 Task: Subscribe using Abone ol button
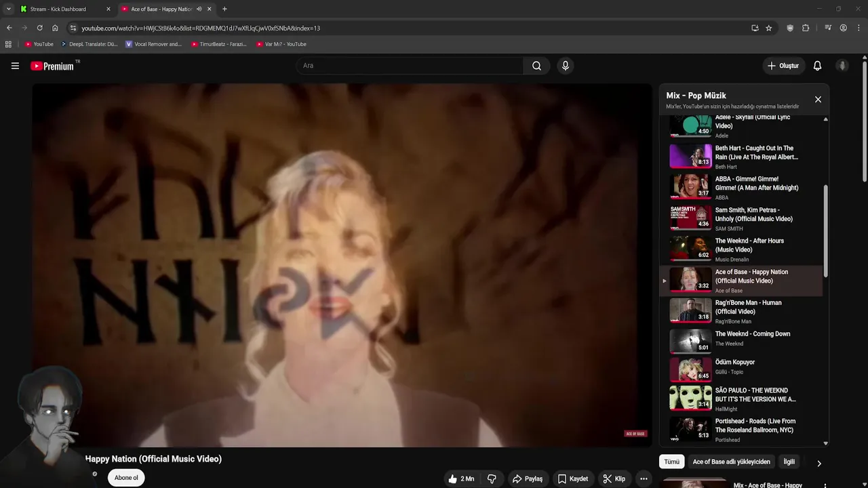tap(126, 478)
